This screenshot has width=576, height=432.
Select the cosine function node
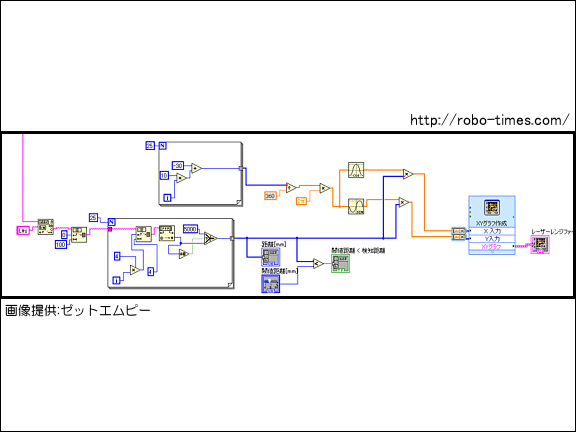(356, 170)
